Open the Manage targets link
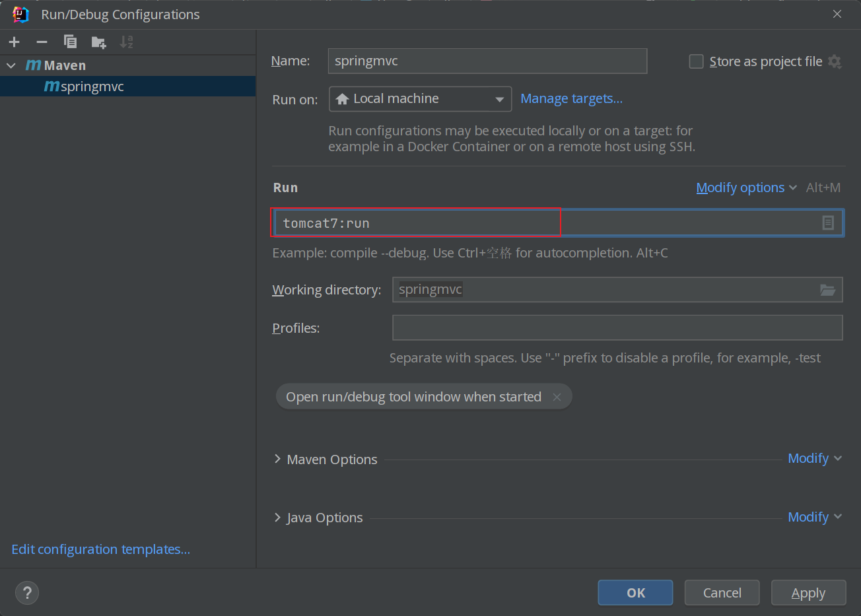Viewport: 861px width, 616px height. coord(571,98)
